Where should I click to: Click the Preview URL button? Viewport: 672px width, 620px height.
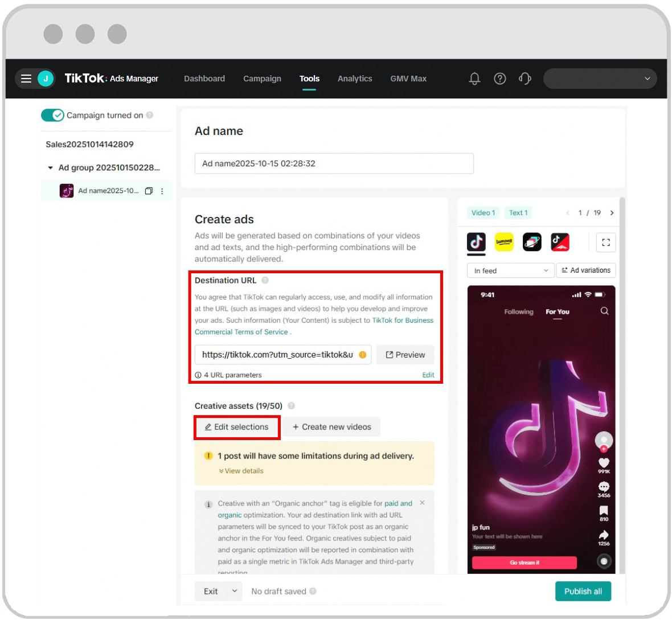405,355
